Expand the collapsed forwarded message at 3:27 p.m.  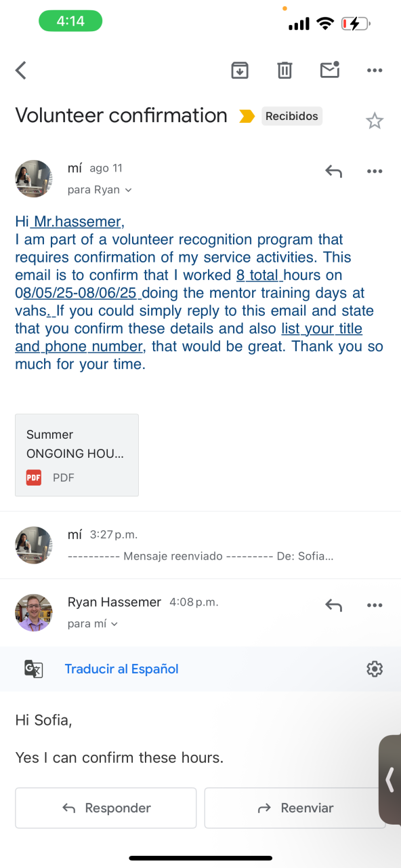click(x=200, y=545)
